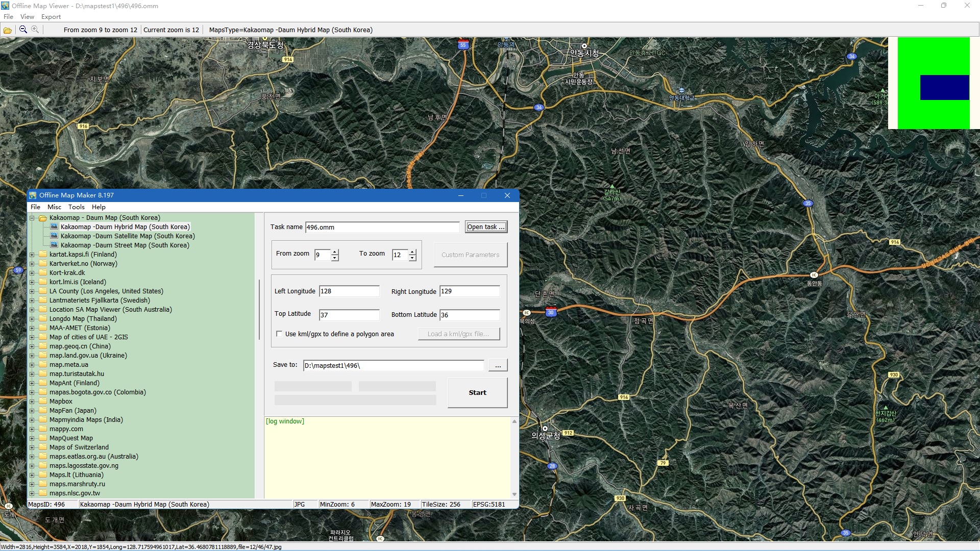This screenshot has width=980, height=551.
Task: Click the Save to path field
Action: click(394, 366)
